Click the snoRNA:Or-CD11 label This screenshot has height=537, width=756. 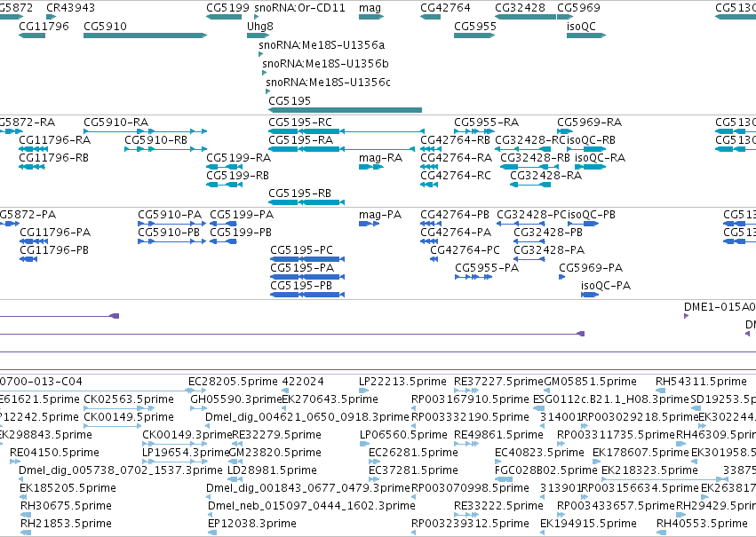coord(299,8)
